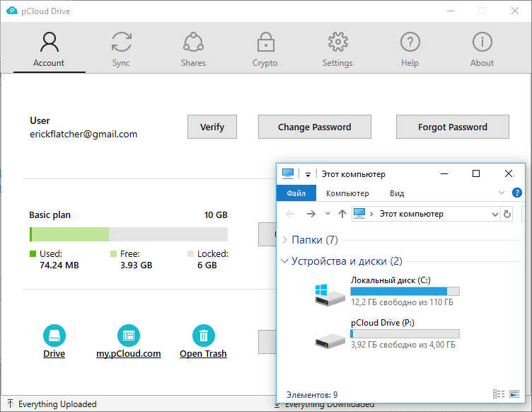Click Explorer forward navigation arrow
Image resolution: width=532 pixels, height=412 pixels.
(x=311, y=214)
